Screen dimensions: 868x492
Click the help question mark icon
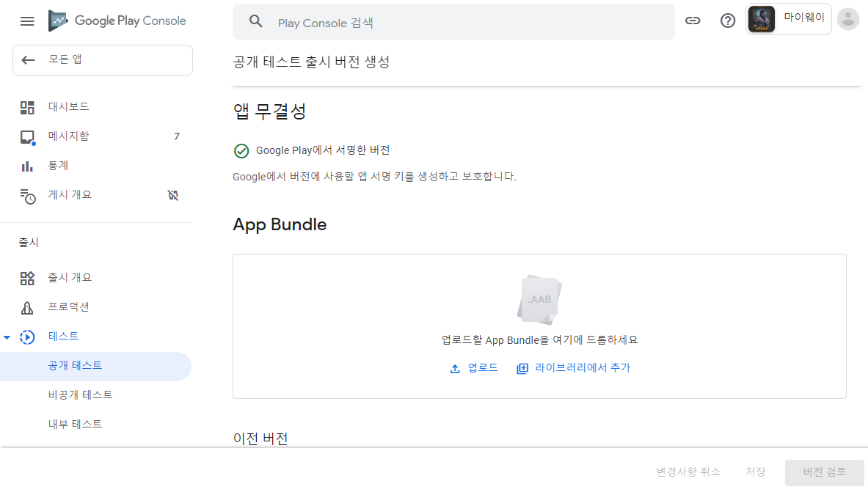click(x=727, y=21)
